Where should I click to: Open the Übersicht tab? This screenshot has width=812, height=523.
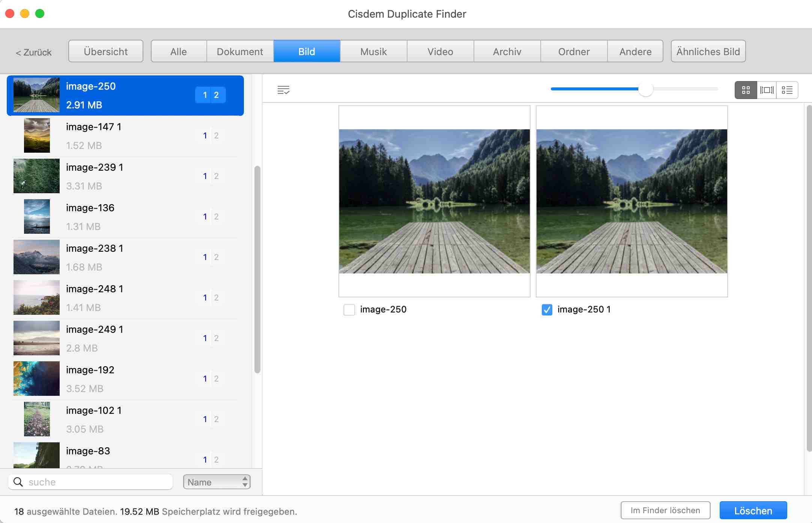105,51
